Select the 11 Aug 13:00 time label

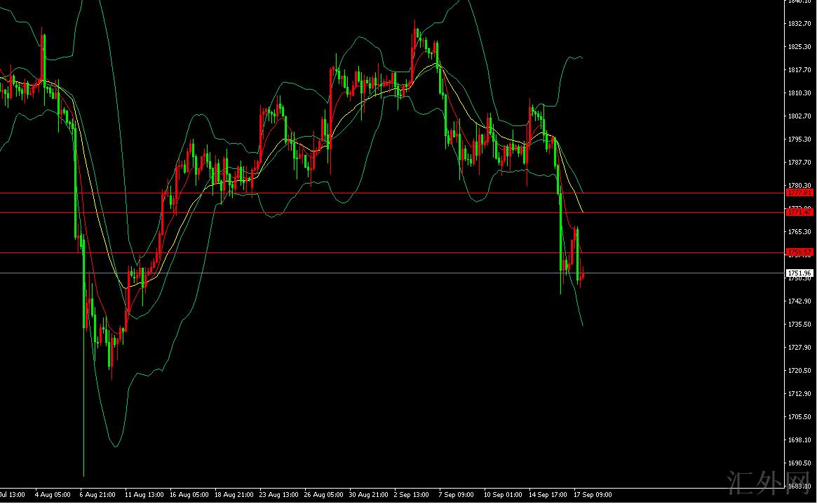(x=144, y=495)
